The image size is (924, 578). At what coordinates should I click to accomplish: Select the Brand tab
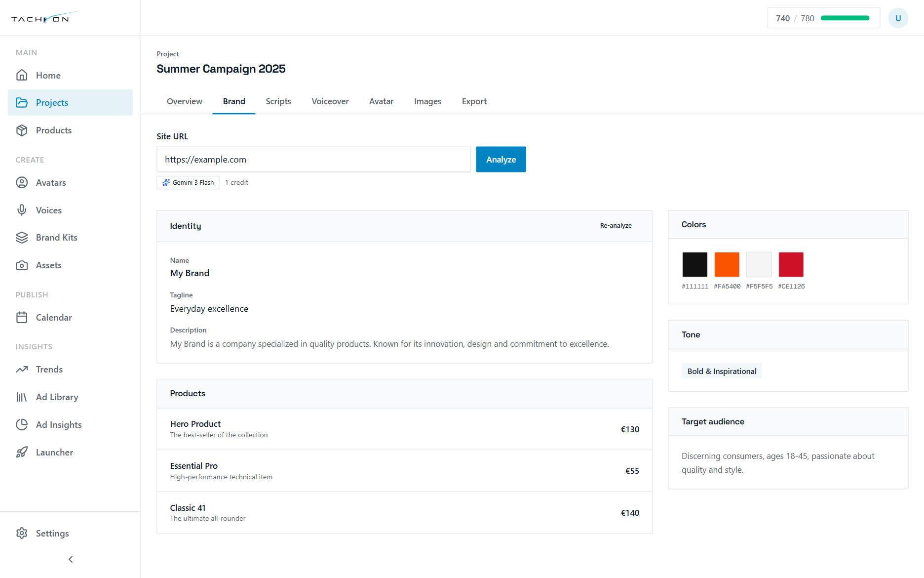point(234,101)
